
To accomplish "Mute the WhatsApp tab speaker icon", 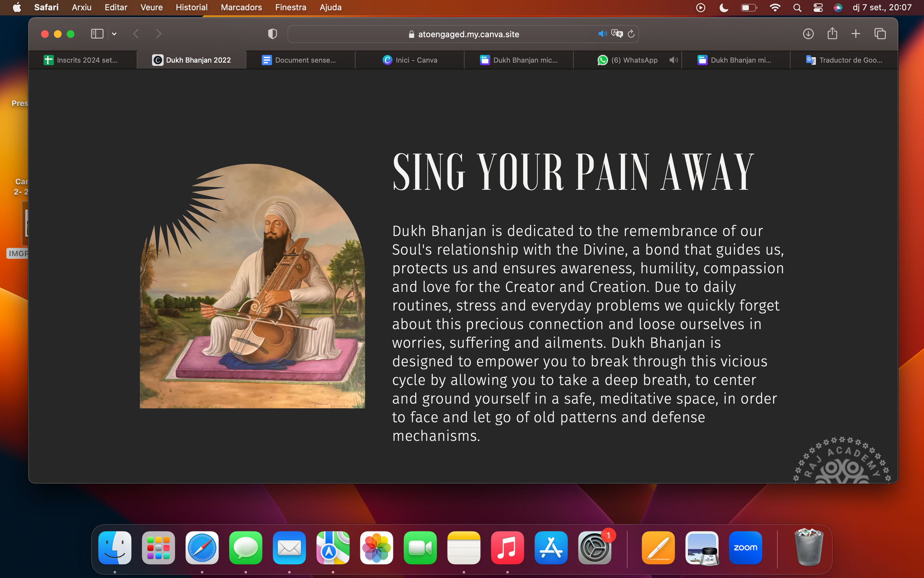I will click(674, 60).
